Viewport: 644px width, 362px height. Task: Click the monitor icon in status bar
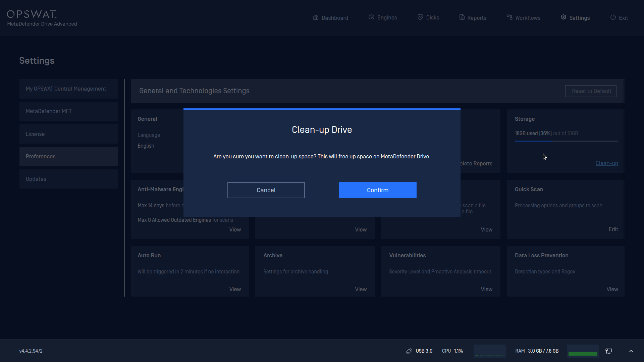click(608, 351)
